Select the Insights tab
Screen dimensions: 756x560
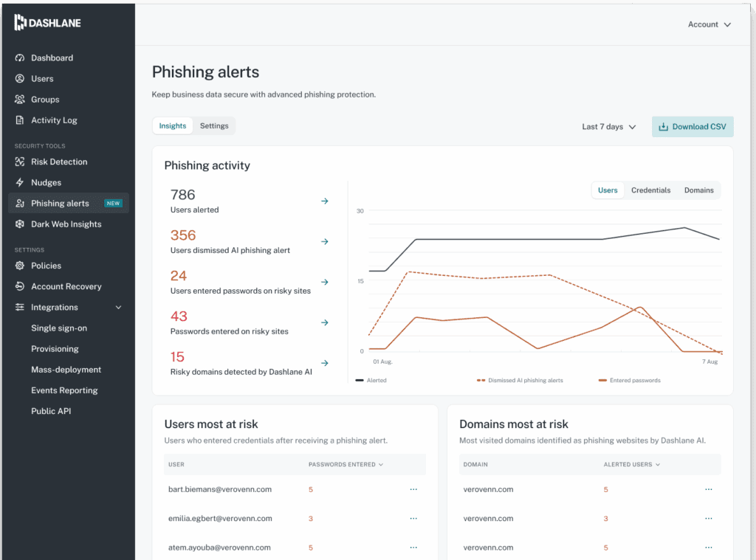[172, 125]
